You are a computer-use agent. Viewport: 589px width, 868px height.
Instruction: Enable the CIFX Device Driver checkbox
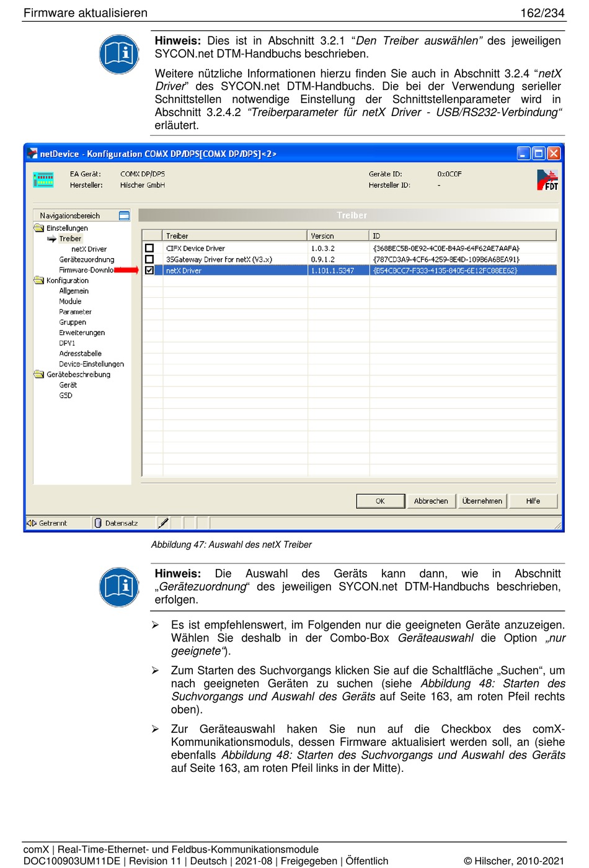pyautogui.click(x=149, y=248)
